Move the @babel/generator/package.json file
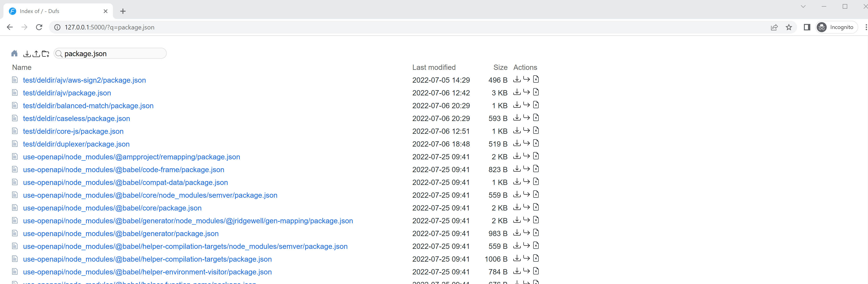Screen dimensions: 868x284 526,233
